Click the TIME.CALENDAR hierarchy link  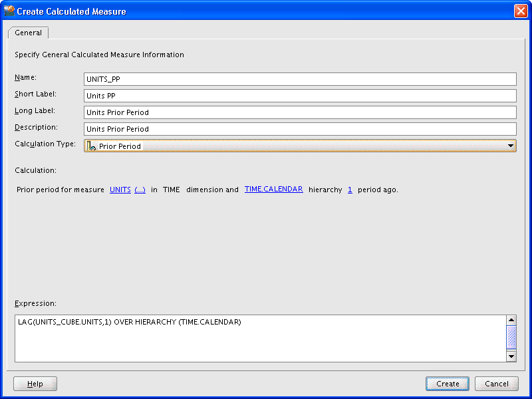[x=273, y=189]
